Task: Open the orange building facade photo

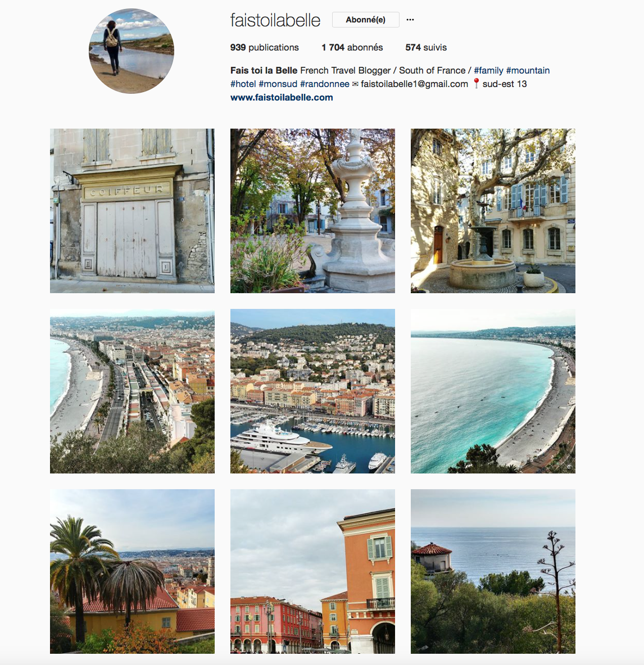Action: [312, 571]
